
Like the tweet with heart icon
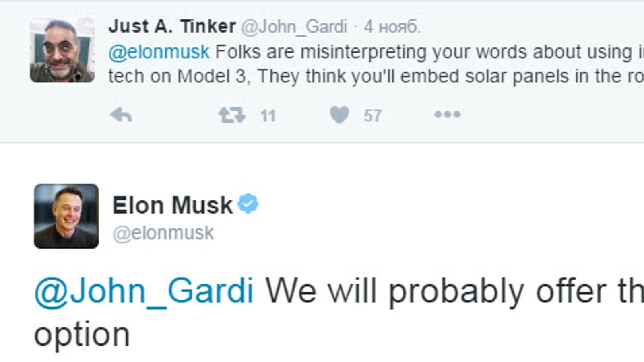tap(339, 115)
